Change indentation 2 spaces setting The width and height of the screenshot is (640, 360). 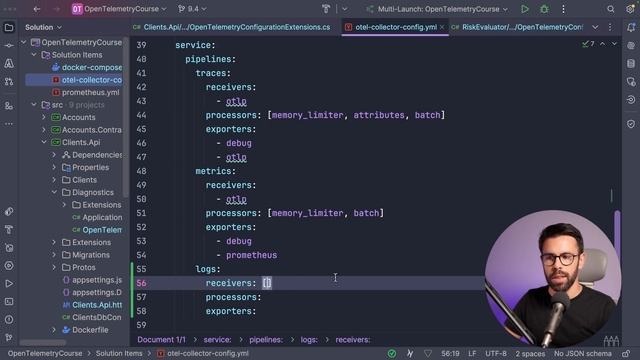530,353
